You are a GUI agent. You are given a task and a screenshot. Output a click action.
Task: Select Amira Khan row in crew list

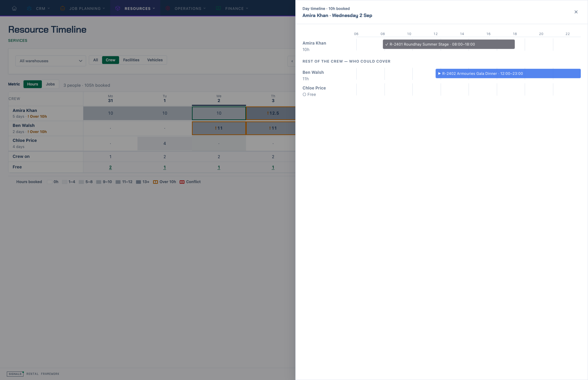click(46, 113)
